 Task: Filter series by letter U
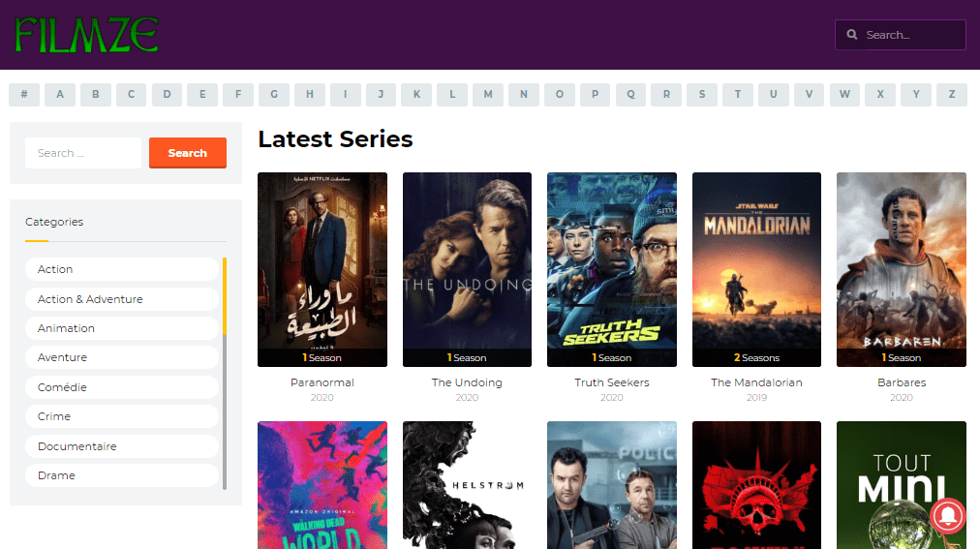coord(773,94)
